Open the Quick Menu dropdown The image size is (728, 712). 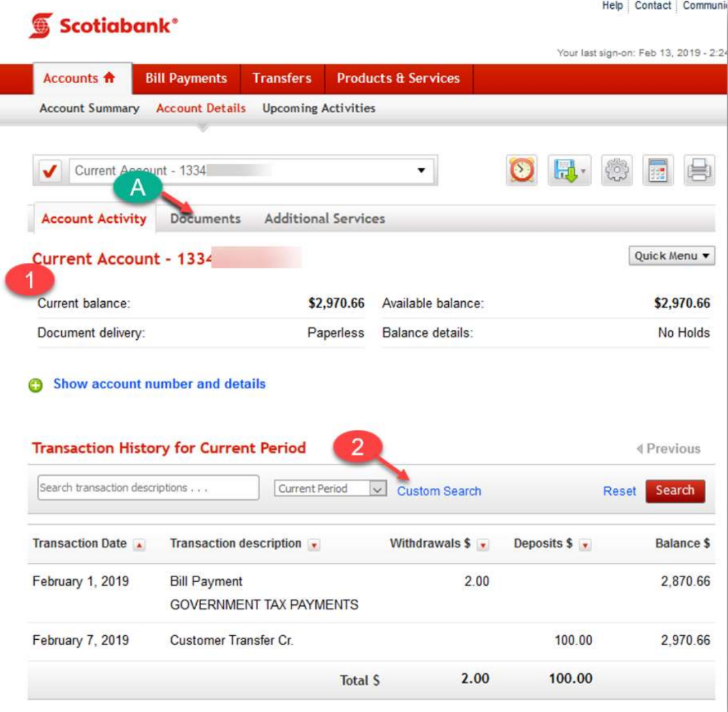click(x=671, y=256)
